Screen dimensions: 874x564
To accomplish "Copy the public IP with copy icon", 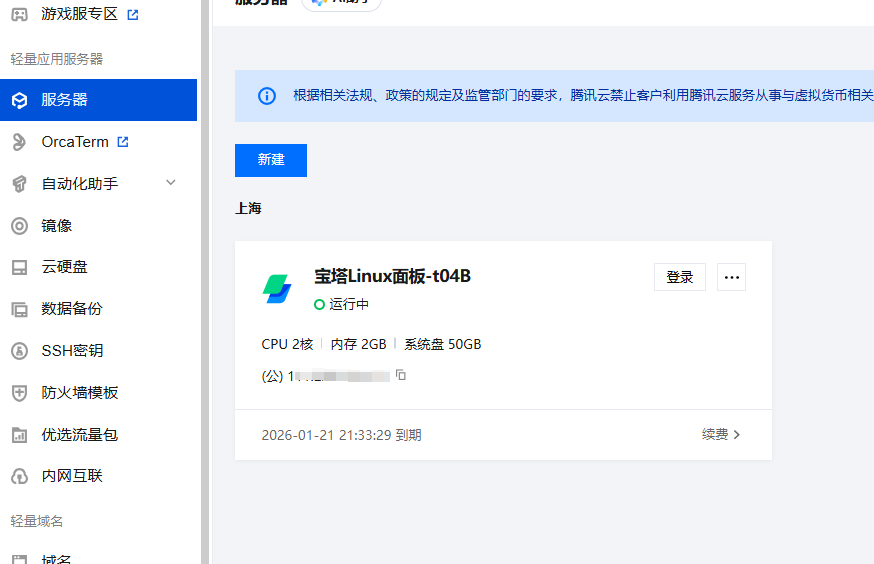I will [401, 375].
